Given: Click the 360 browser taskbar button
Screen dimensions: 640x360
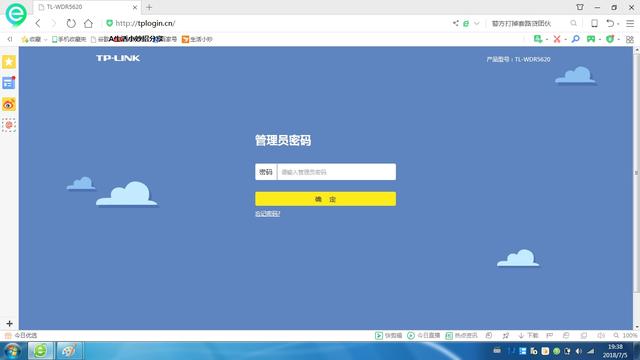Looking at the screenshot, I should click(40, 351).
